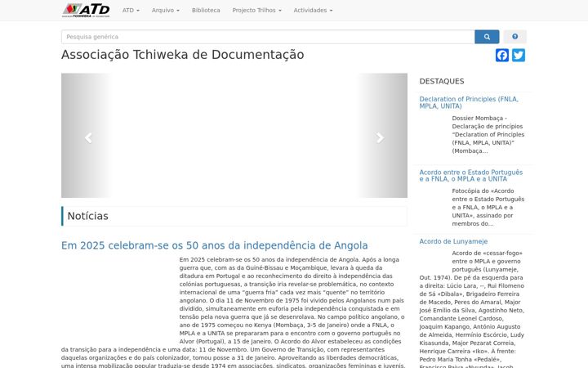Click the DESTAQUES sidebar heading
The width and height of the screenshot is (588, 368).
pos(442,81)
